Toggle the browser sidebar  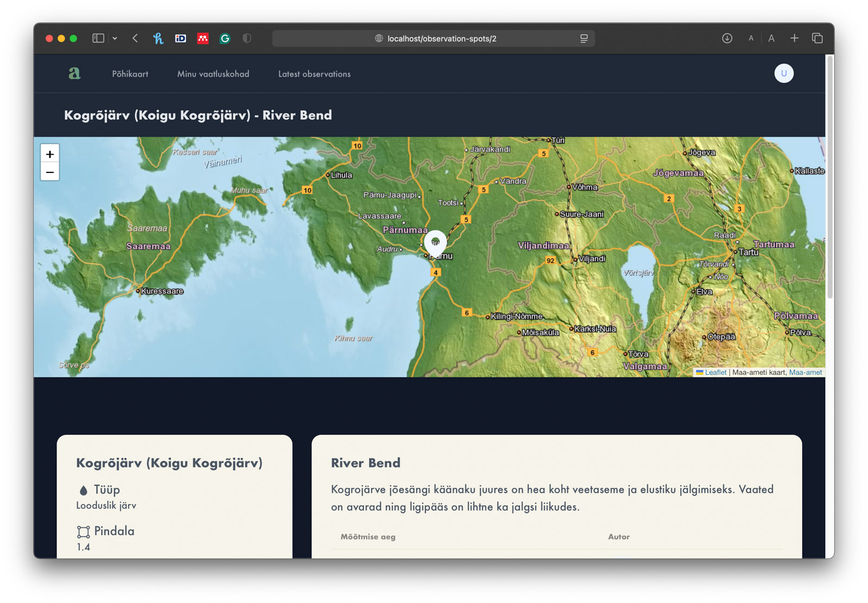[98, 39]
